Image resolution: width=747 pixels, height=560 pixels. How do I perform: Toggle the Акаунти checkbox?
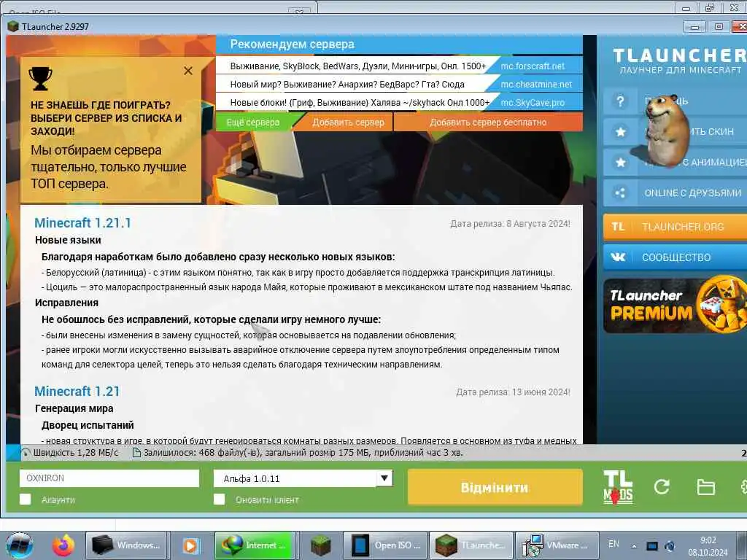[x=26, y=499]
